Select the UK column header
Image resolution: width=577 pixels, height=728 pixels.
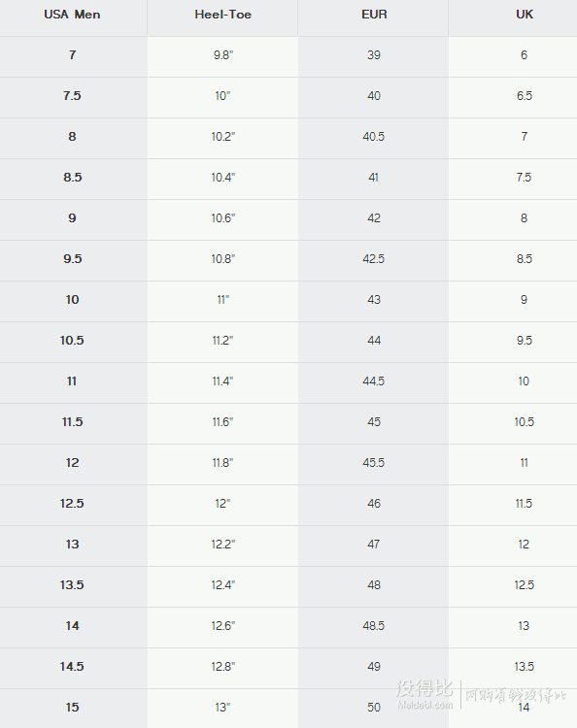click(x=525, y=15)
